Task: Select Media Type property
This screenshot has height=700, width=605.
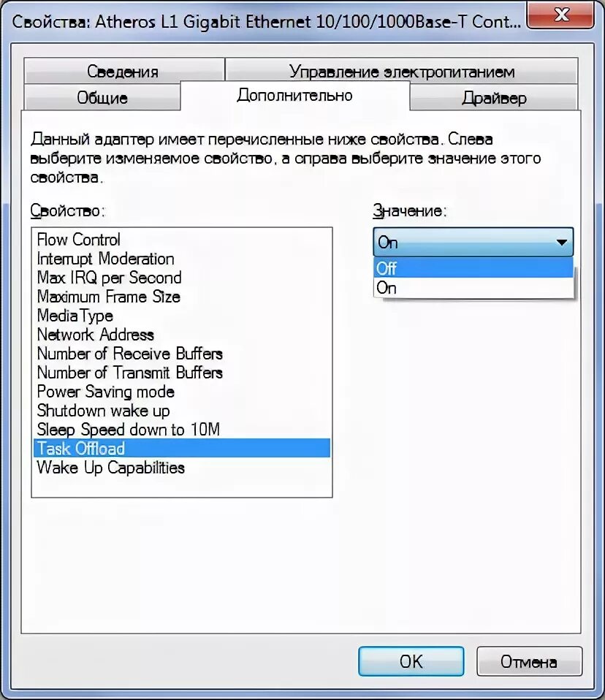Action: pyautogui.click(x=75, y=316)
